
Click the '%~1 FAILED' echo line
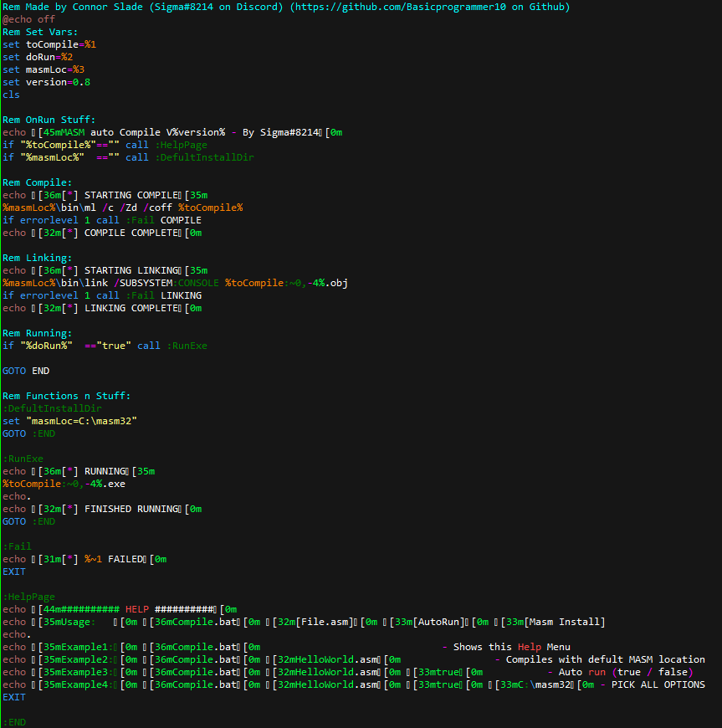pyautogui.click(x=84, y=558)
